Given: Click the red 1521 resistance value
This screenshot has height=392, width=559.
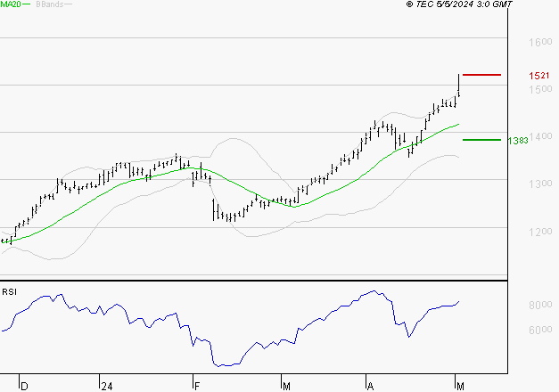Looking at the screenshot, I should (x=539, y=76).
